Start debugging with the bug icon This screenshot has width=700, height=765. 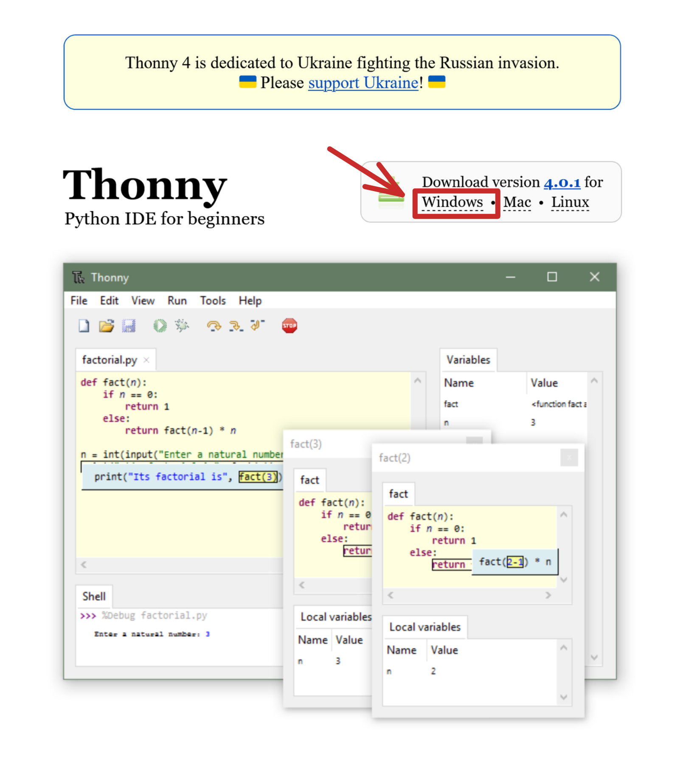point(182,326)
